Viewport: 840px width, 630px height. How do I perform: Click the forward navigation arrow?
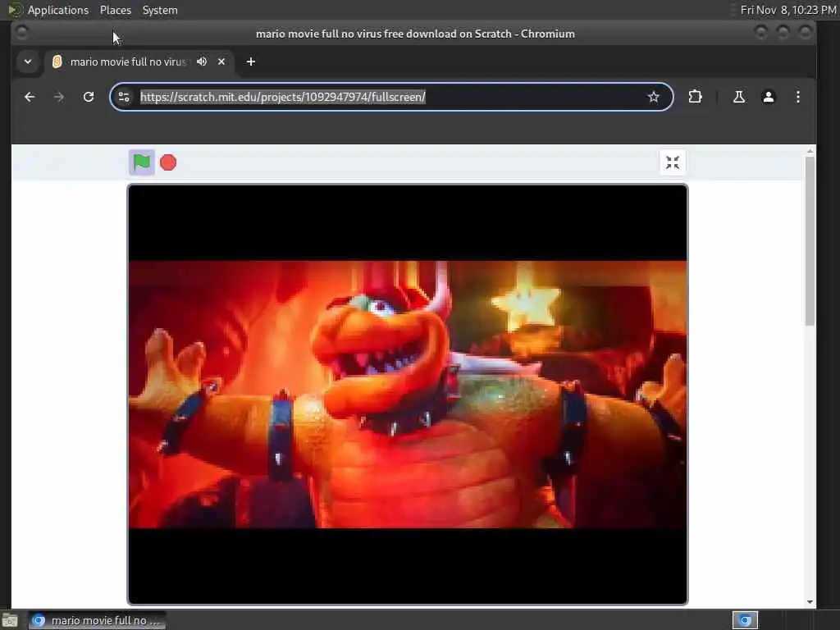(x=59, y=97)
